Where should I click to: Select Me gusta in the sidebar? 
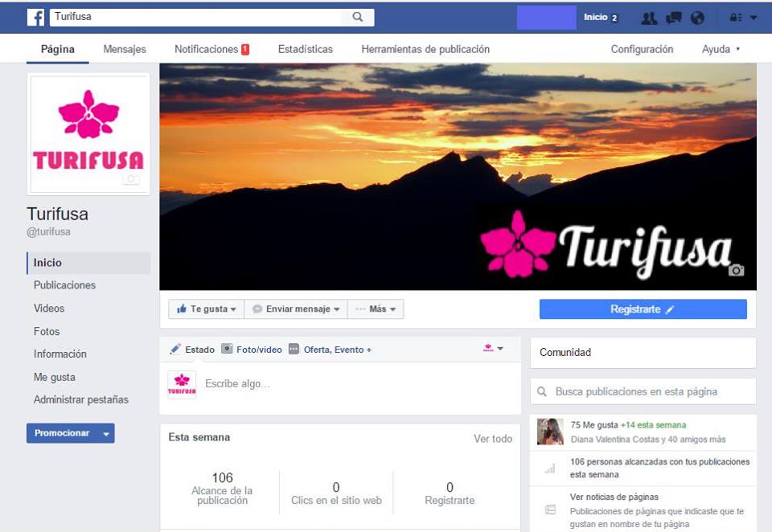point(54,377)
